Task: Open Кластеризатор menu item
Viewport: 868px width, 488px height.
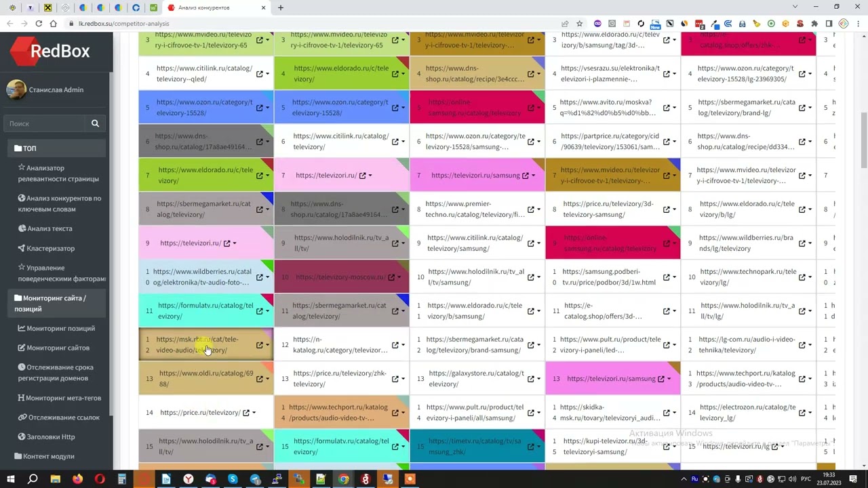Action: (x=46, y=249)
